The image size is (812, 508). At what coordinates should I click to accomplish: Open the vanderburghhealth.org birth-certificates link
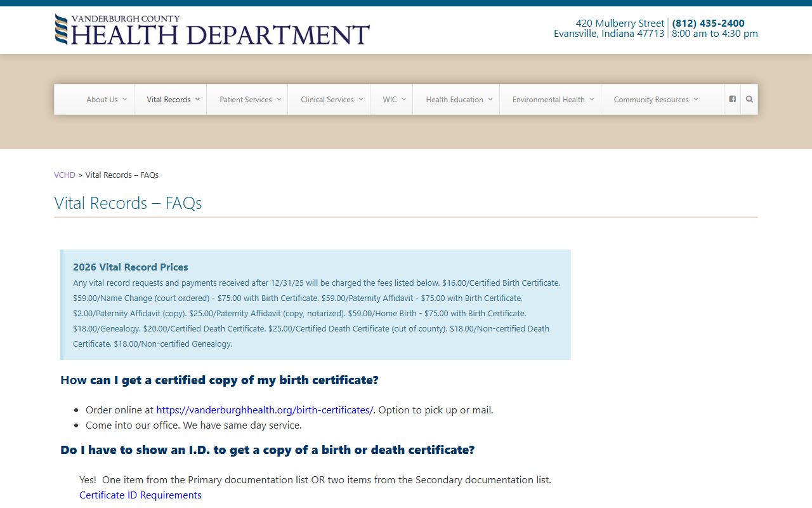pyautogui.click(x=265, y=410)
